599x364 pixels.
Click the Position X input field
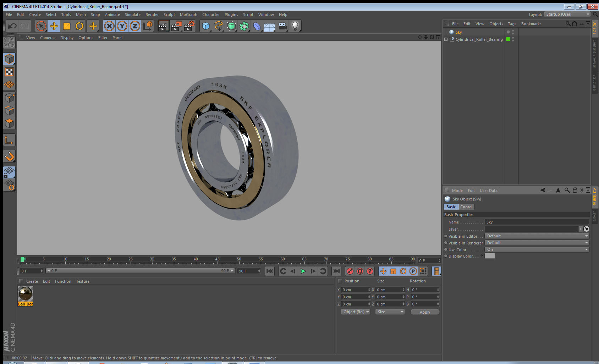(356, 290)
